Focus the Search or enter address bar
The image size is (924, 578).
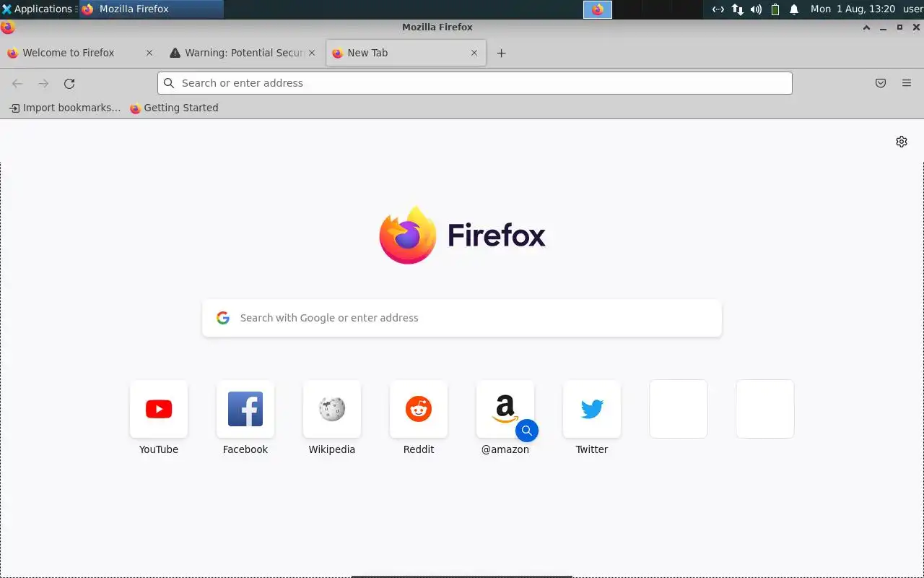tap(474, 83)
